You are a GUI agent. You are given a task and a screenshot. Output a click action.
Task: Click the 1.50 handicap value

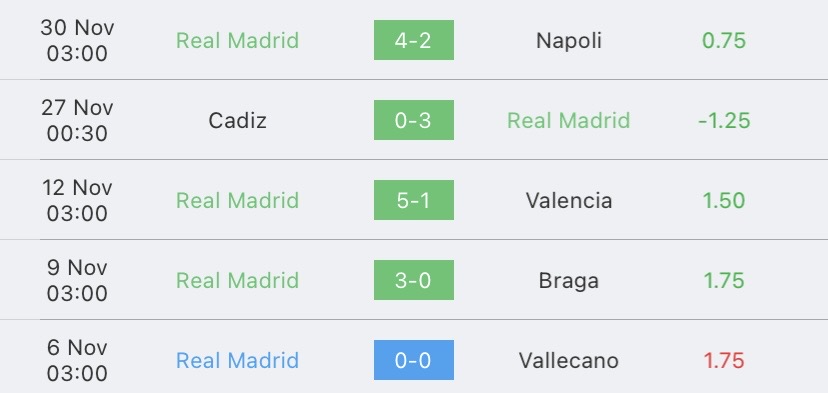click(x=724, y=200)
